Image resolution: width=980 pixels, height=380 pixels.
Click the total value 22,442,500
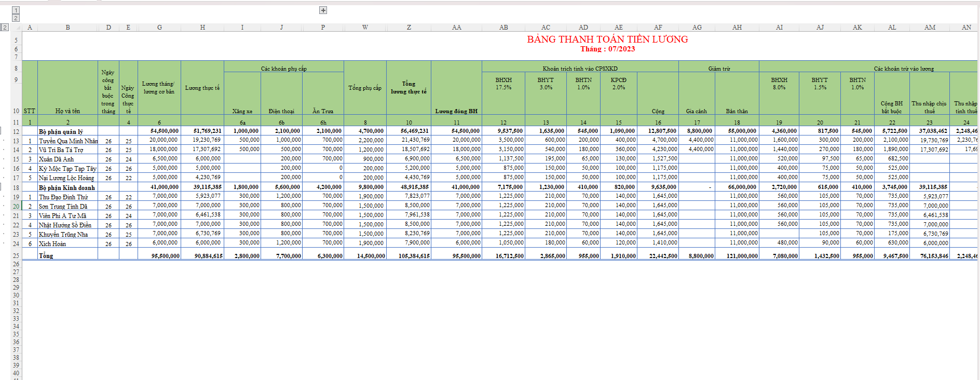pos(663,256)
